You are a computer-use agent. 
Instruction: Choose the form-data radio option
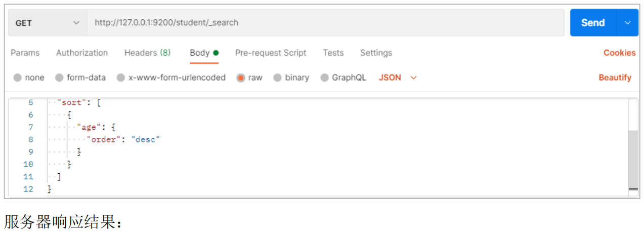point(59,78)
